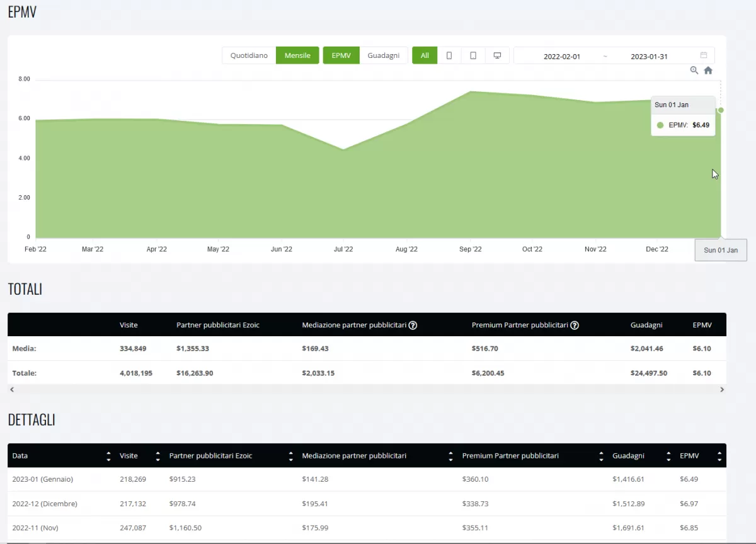Select the Mensile view button

coord(297,55)
